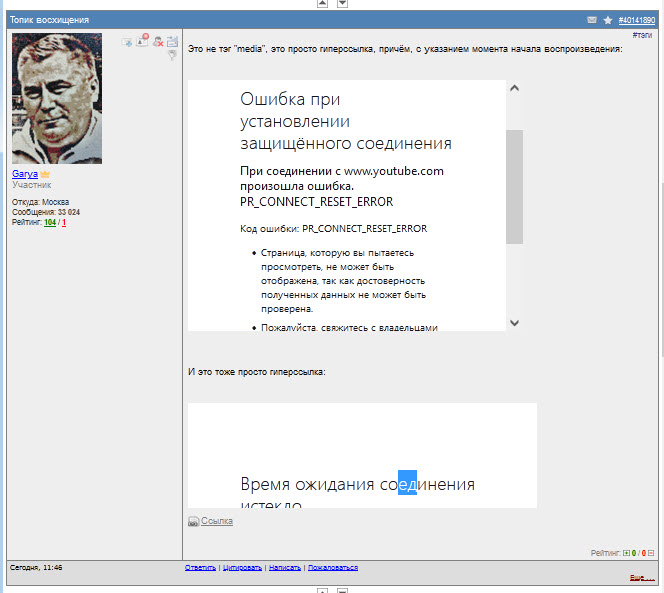Click the embedded frame's vertical scrollbar thumb
This screenshot has height=593, width=664.
point(514,186)
